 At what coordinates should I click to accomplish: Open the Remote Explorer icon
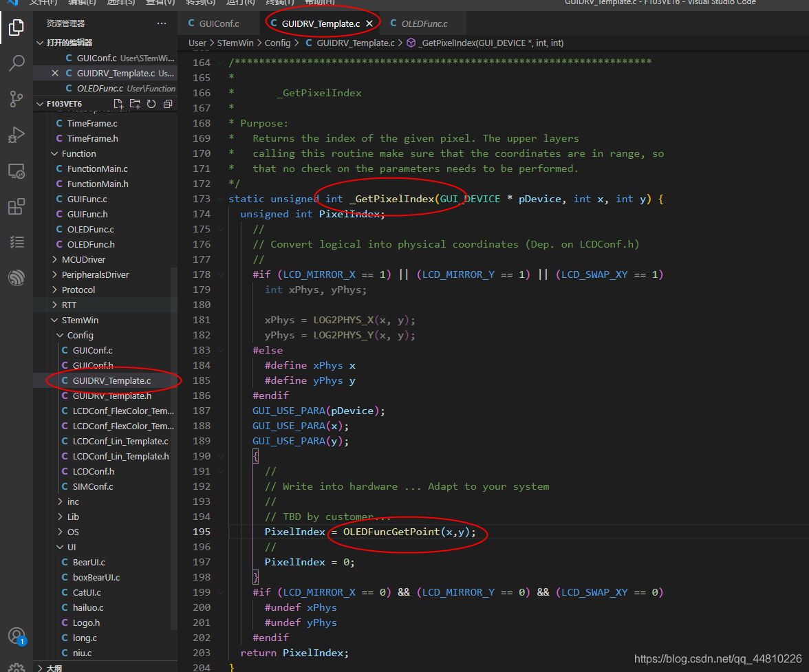click(16, 171)
